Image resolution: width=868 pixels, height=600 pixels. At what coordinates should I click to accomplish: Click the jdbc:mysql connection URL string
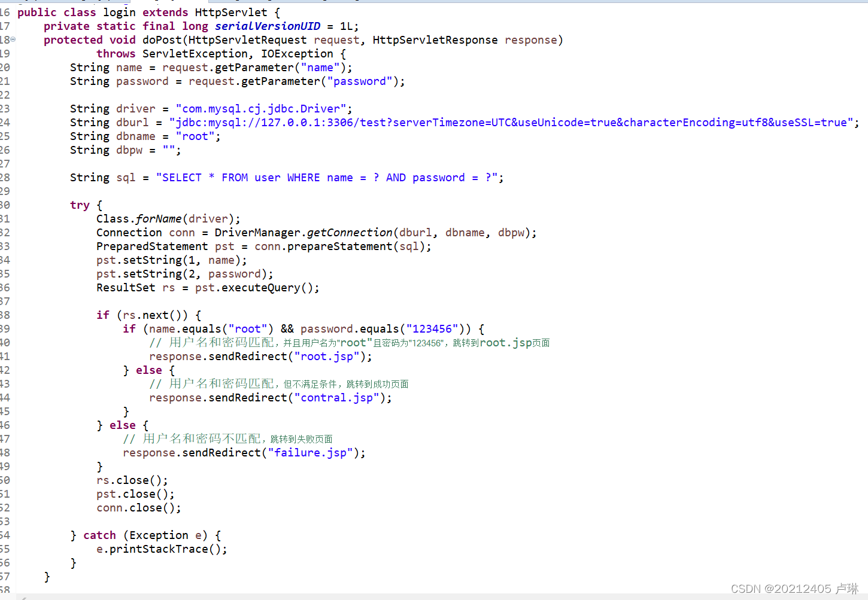point(511,123)
